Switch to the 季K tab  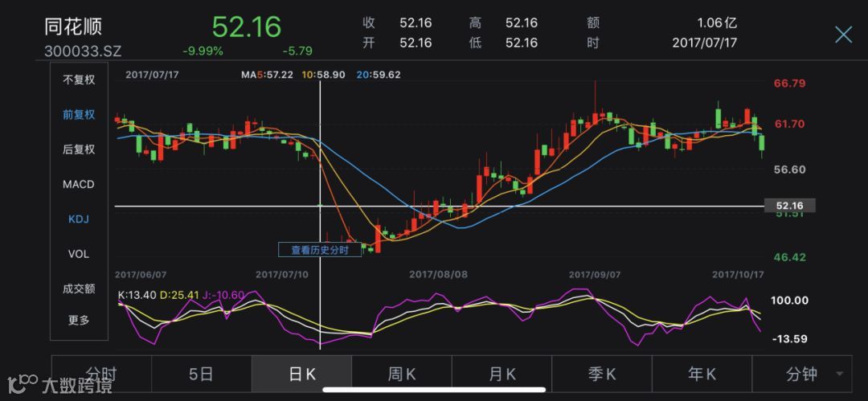pyautogui.click(x=602, y=374)
